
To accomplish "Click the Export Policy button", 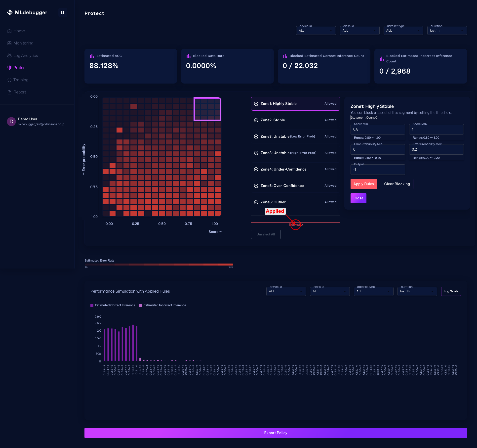I will point(276,433).
